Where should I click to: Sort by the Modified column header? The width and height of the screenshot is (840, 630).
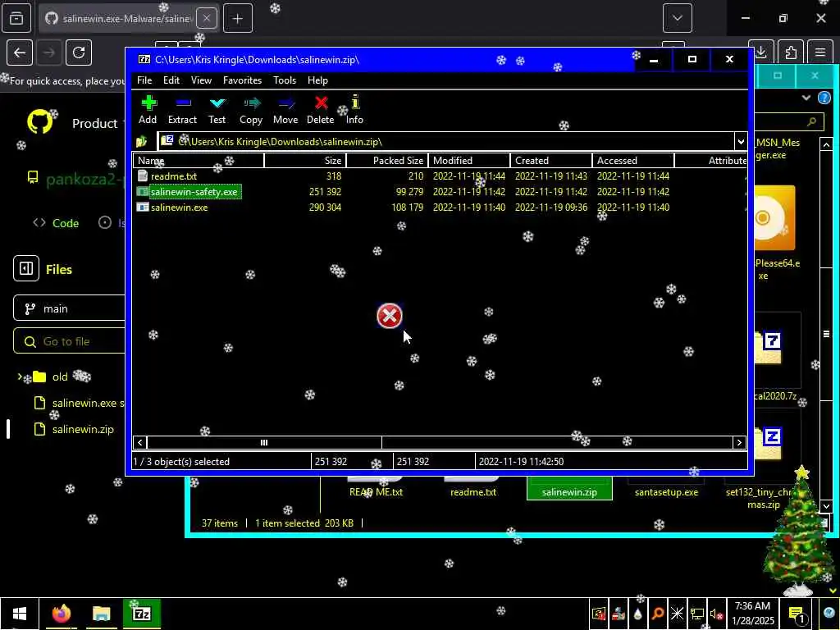point(468,160)
